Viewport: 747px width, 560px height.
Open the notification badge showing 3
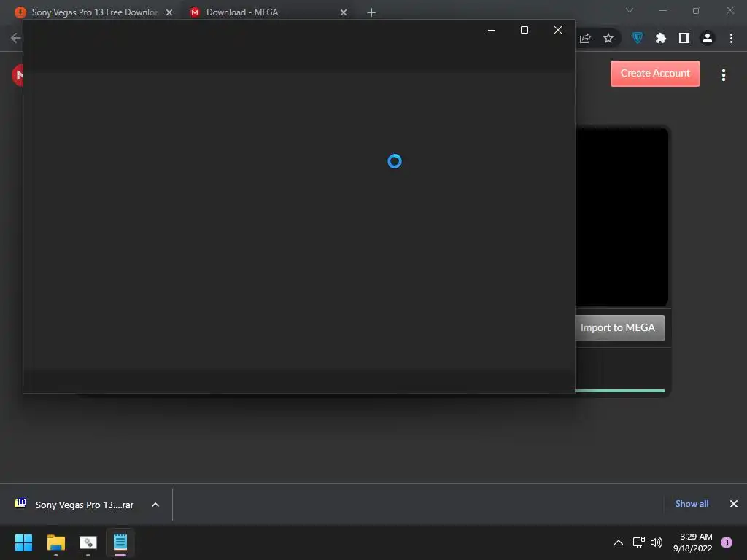point(727,542)
